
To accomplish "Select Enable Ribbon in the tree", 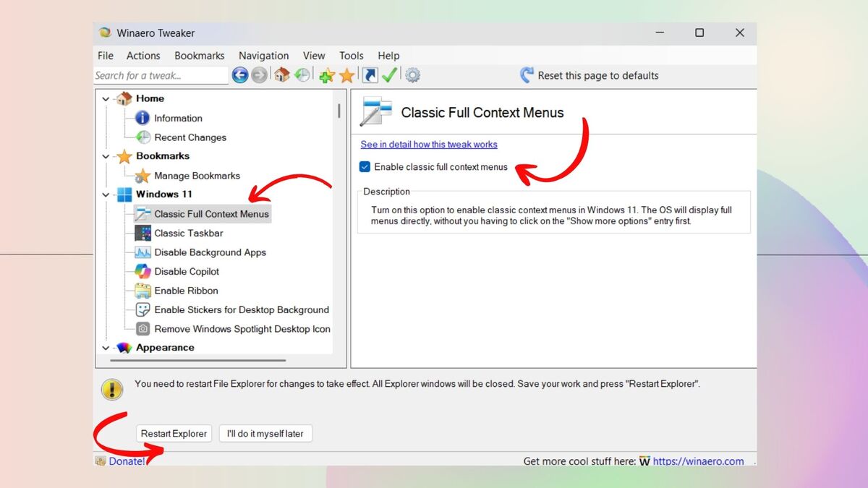I will [186, 291].
